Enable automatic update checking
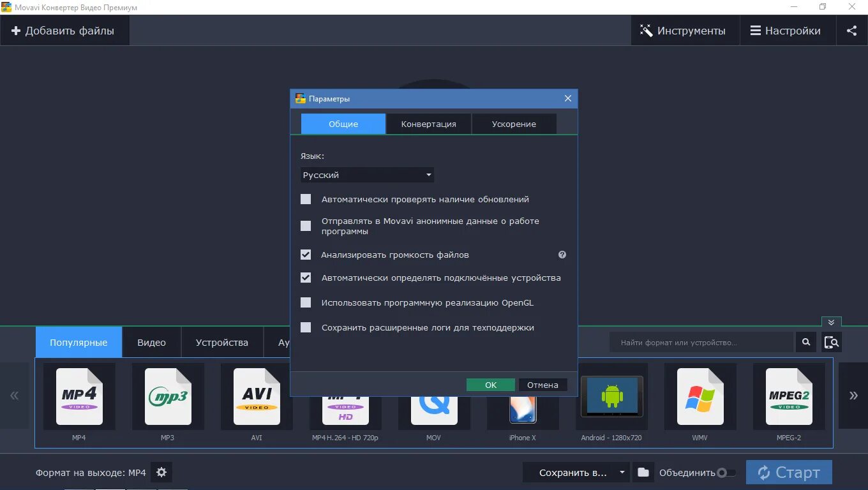868x490 pixels. pos(306,199)
